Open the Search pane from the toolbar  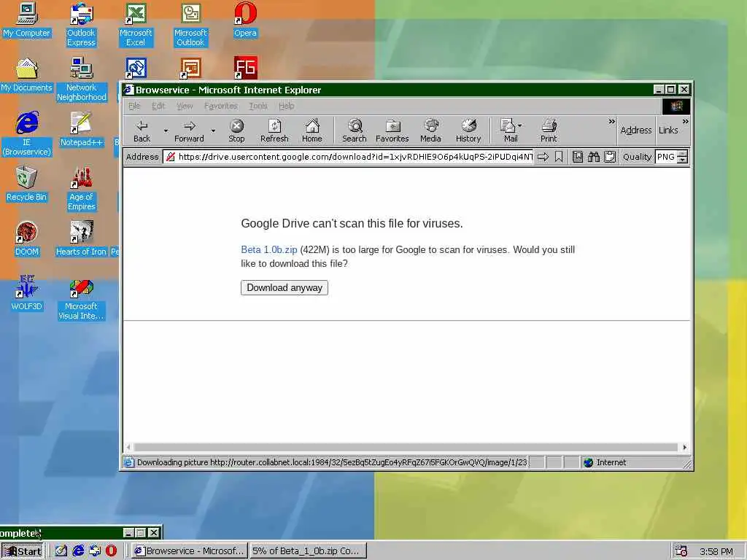pyautogui.click(x=355, y=131)
